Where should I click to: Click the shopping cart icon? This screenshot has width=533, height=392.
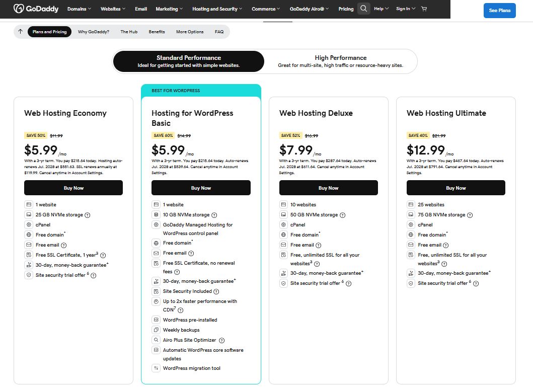pyautogui.click(x=424, y=9)
